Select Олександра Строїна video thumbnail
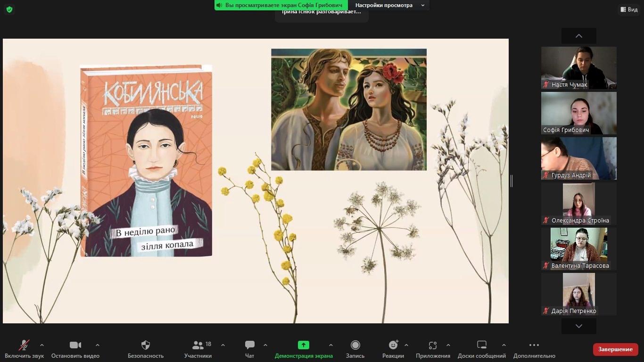Viewport: 644px width, 362px height. point(579,204)
